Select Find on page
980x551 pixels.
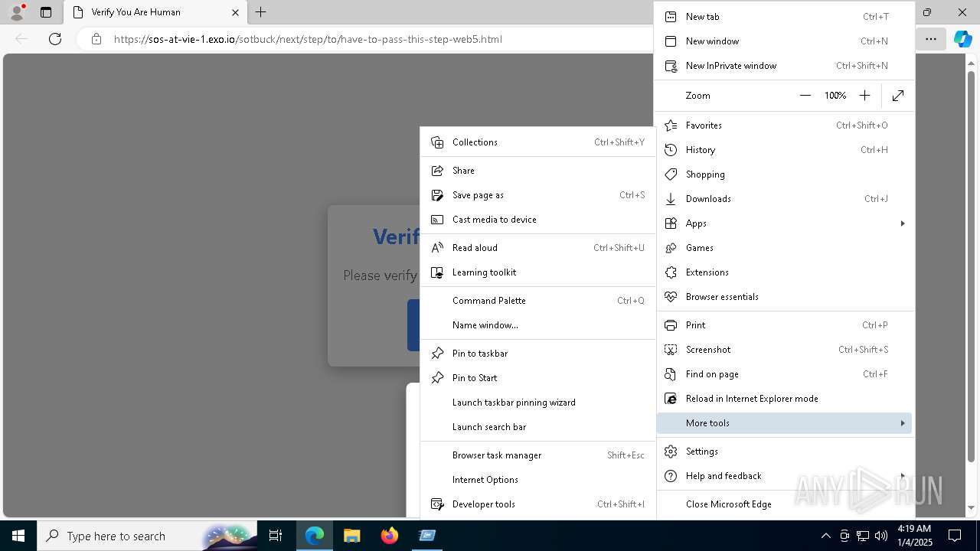pos(784,374)
